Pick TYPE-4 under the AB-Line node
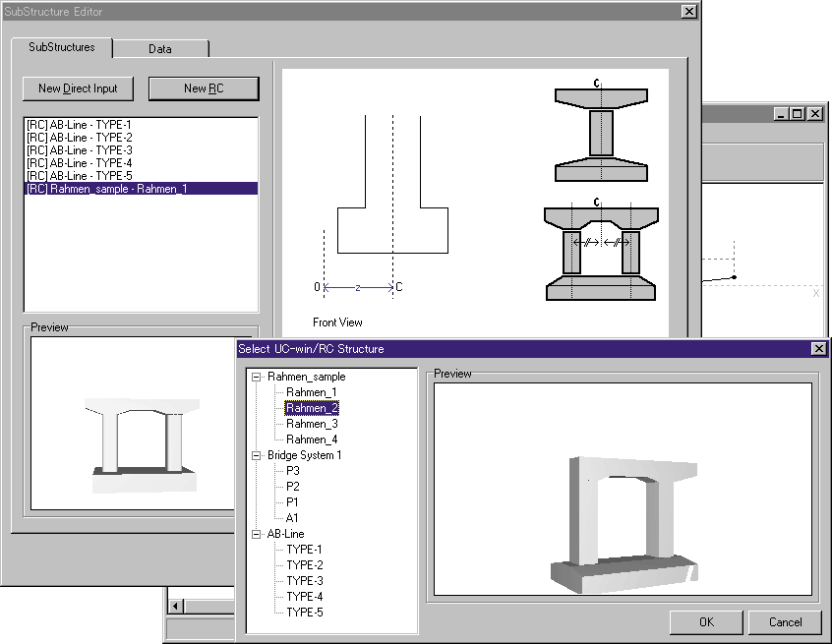Image resolution: width=832 pixels, height=644 pixels. (x=304, y=597)
